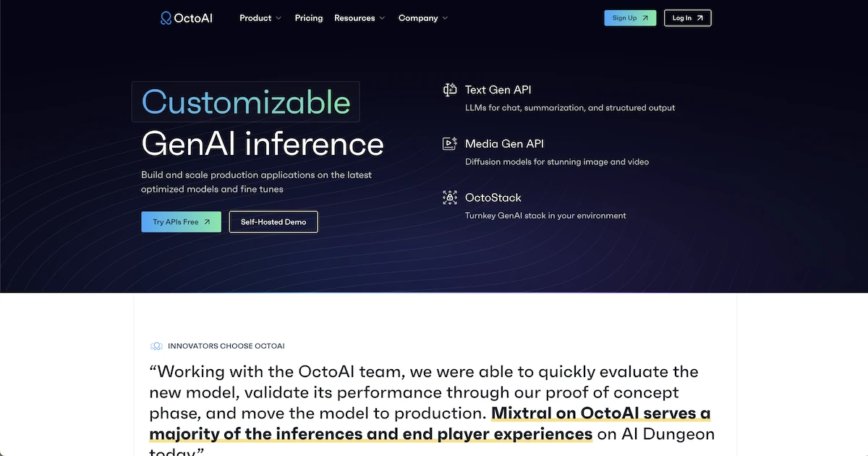Click Try APIs Free
This screenshot has height=456, width=868.
click(x=181, y=221)
